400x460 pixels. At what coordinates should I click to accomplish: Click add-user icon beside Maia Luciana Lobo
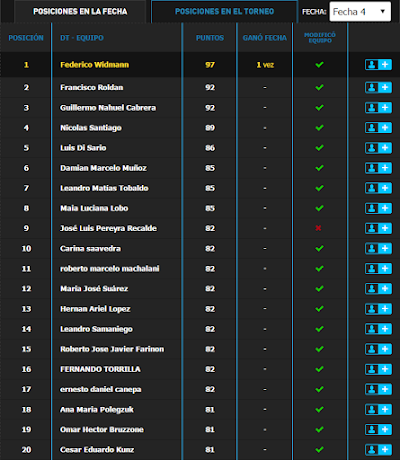378,208
